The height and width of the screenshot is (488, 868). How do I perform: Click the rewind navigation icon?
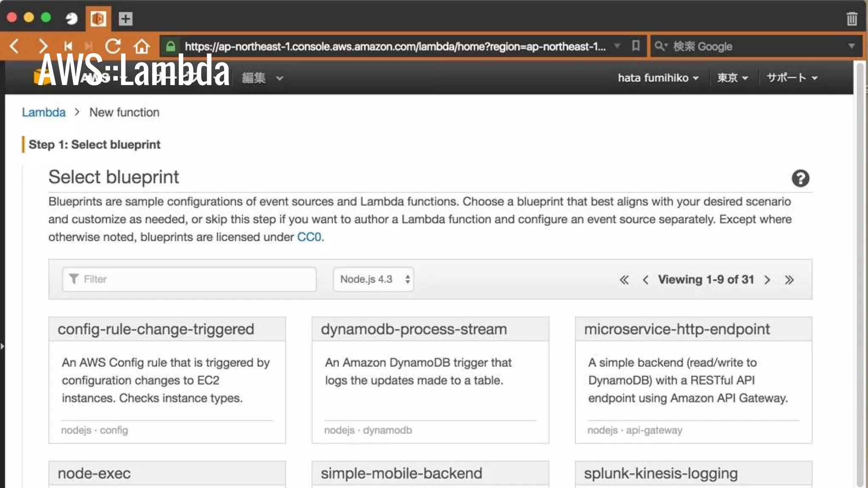coord(68,46)
